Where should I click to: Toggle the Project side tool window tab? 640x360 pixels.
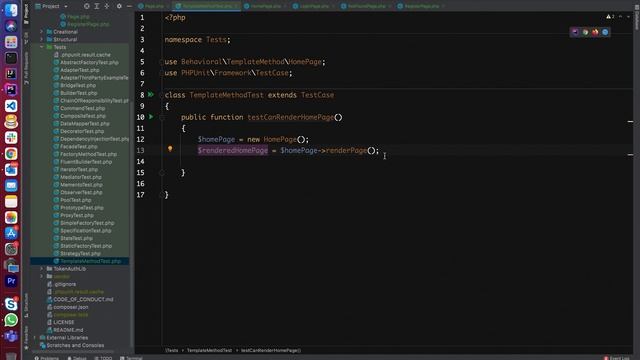[26, 13]
